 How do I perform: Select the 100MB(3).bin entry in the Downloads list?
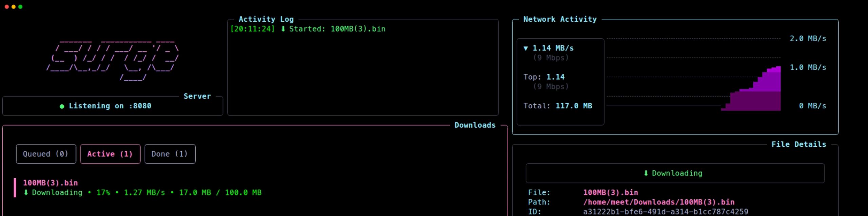[51, 183]
